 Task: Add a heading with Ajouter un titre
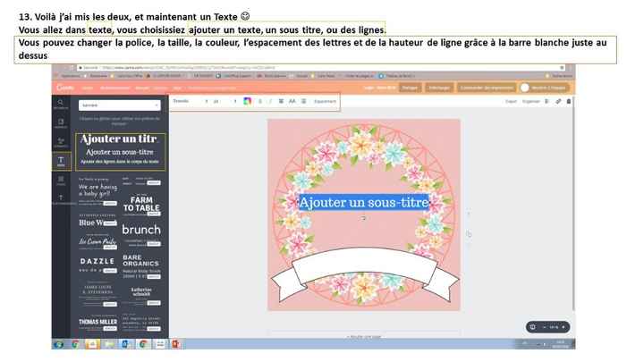pyautogui.click(x=119, y=139)
